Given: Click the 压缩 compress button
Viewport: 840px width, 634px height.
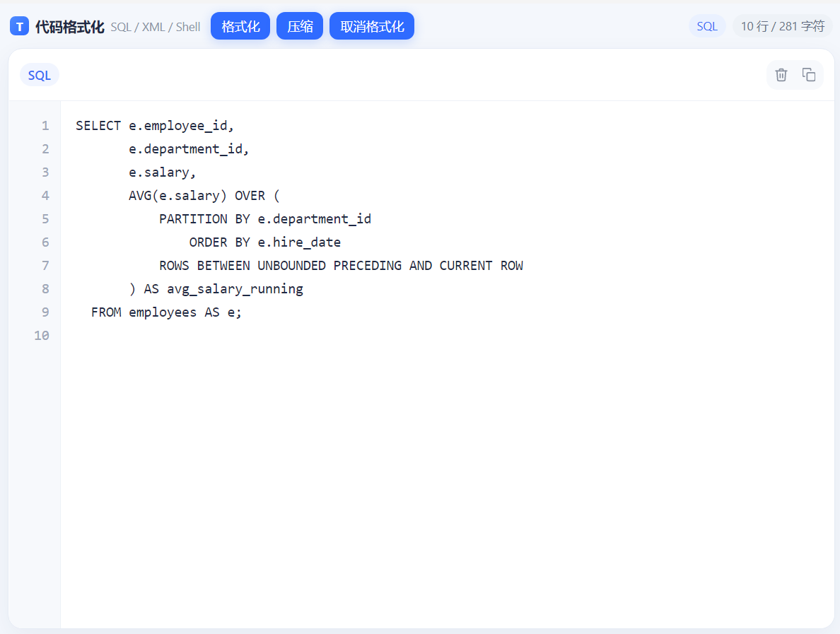Looking at the screenshot, I should pos(300,26).
